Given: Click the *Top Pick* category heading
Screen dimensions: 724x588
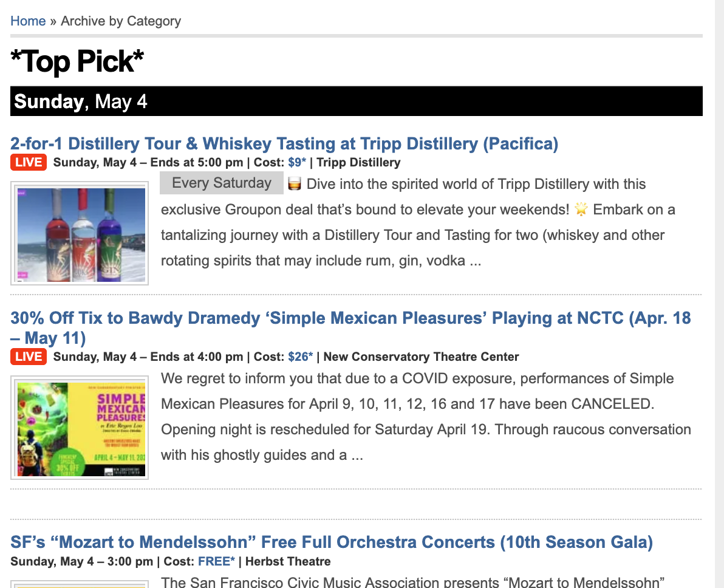Looking at the screenshot, I should 77,61.
